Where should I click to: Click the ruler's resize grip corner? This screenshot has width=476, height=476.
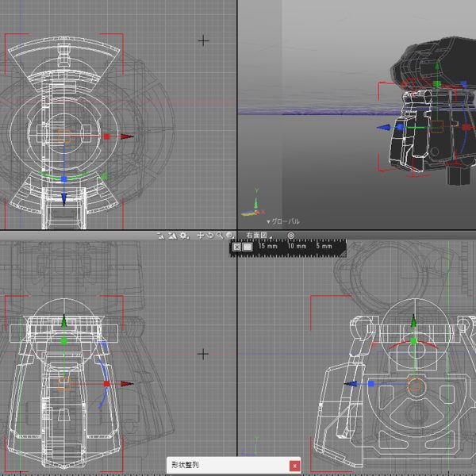coord(343,254)
